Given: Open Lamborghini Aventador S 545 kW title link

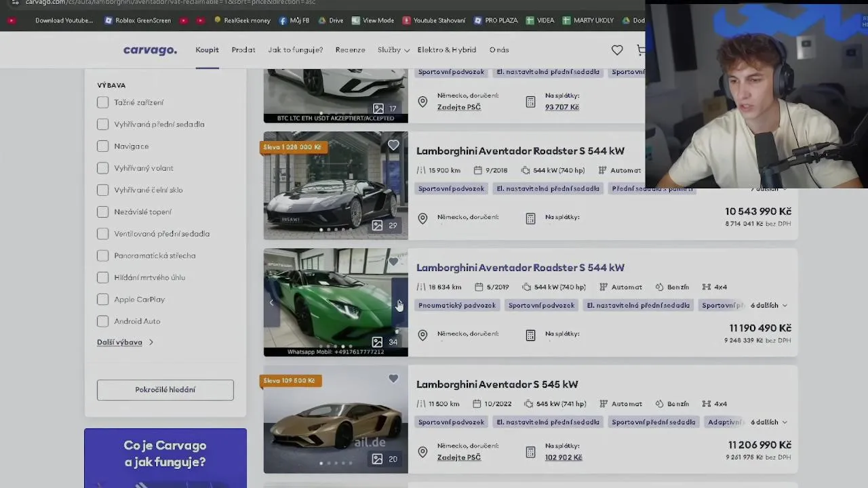Looking at the screenshot, I should point(497,384).
